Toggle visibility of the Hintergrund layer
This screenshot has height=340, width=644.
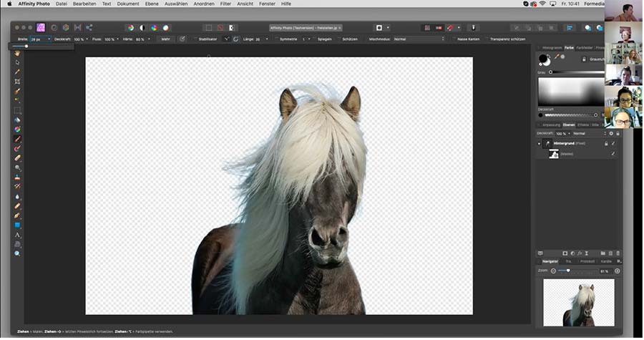613,143
